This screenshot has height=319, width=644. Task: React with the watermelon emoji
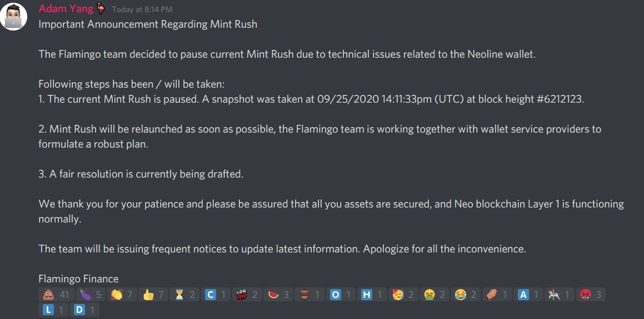pos(276,295)
